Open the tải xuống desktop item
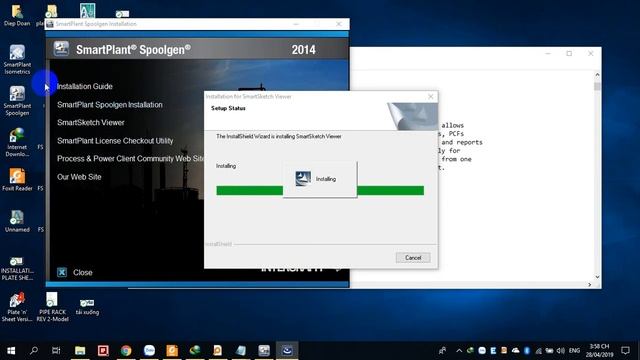This screenshot has width=640, height=360. [87, 307]
